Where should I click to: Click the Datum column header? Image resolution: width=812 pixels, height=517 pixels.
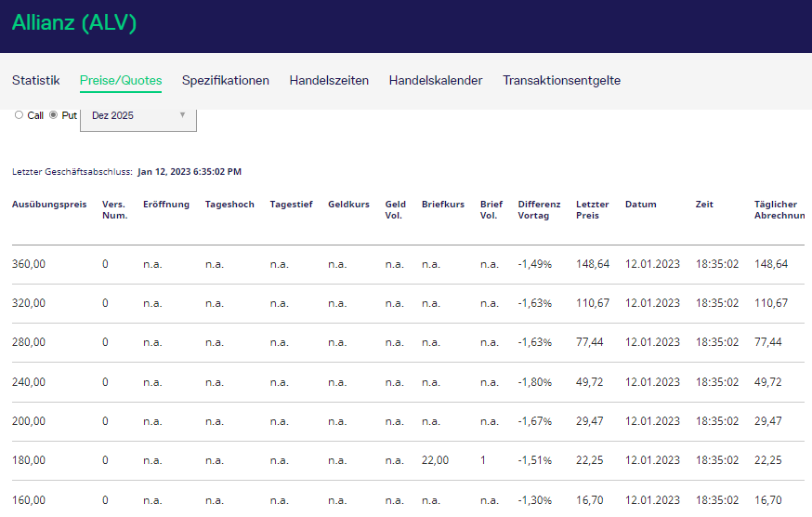click(x=641, y=205)
